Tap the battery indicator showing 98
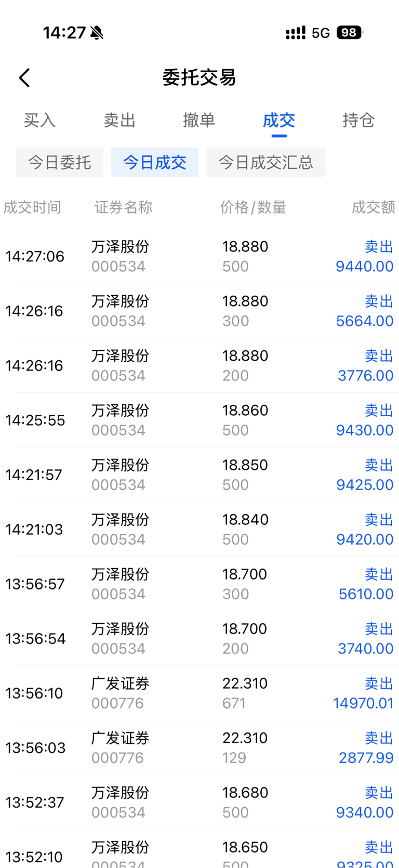 (x=350, y=33)
